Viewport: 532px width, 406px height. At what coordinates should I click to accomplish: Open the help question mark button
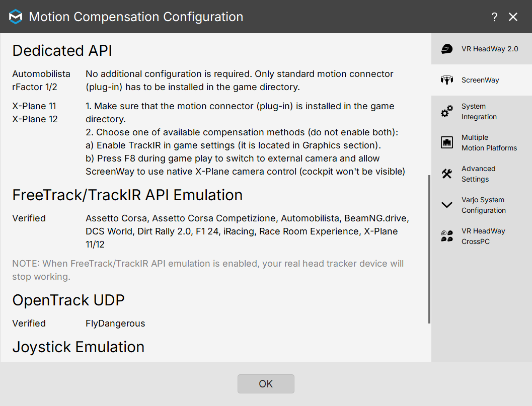tap(494, 17)
